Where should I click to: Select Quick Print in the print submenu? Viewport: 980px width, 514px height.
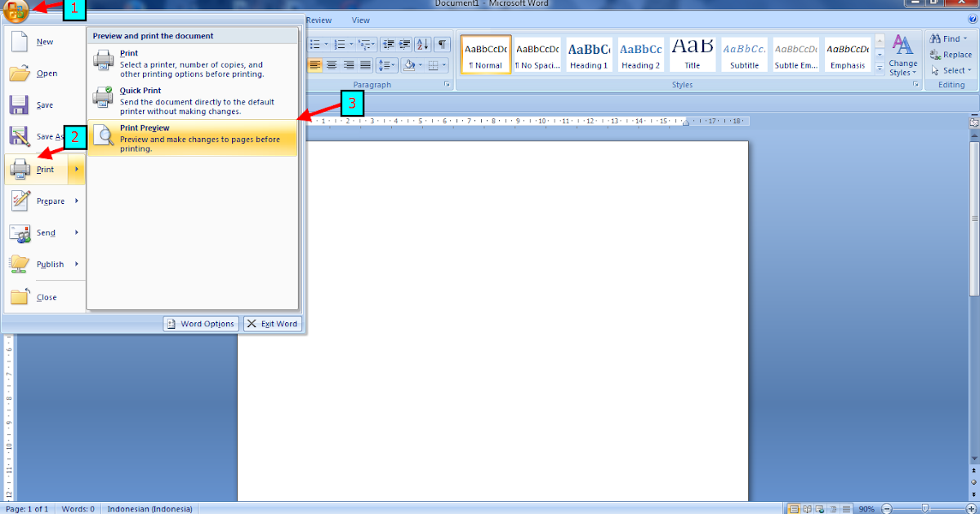193,100
